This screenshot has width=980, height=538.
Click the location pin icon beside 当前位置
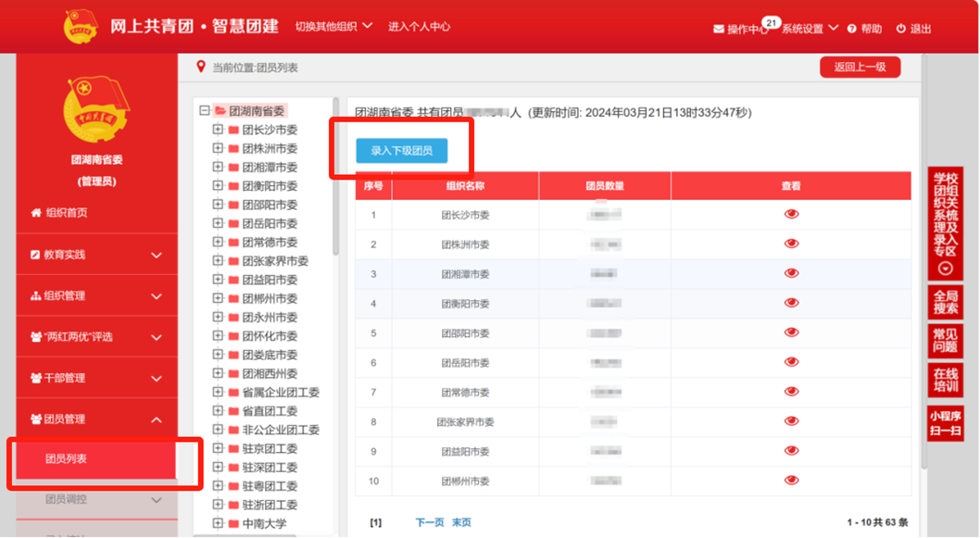(201, 67)
